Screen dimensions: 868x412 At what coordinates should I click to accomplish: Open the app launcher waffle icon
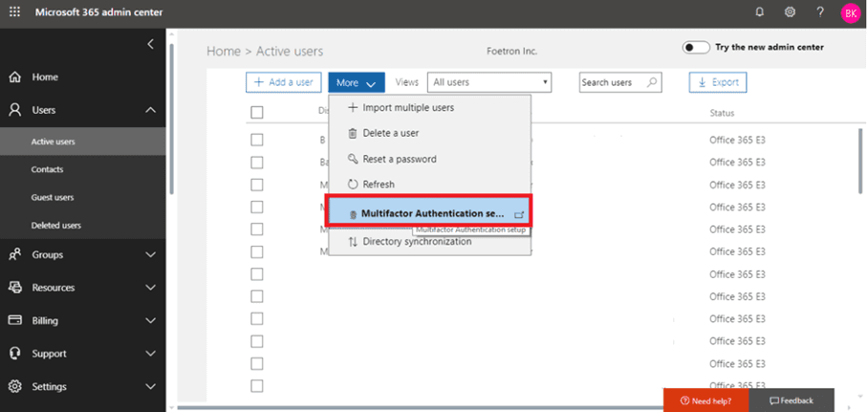15,11
